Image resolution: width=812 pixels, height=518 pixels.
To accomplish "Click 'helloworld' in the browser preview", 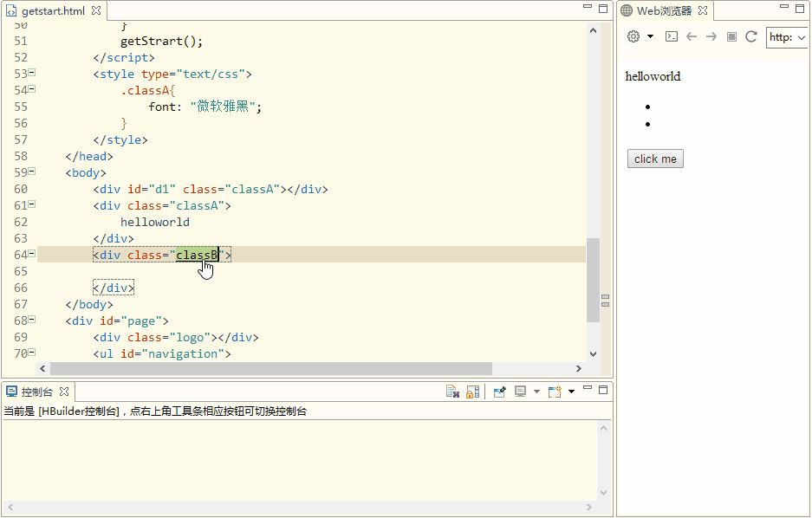I will point(653,76).
